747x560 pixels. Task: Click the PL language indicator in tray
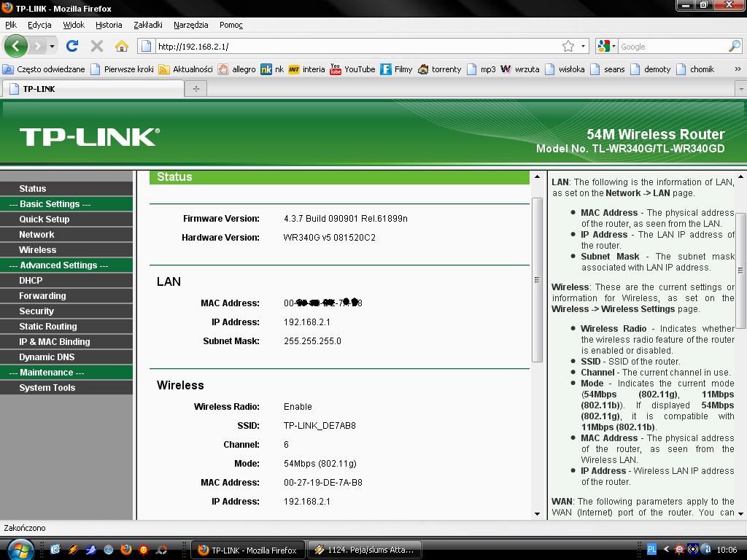tap(651, 550)
